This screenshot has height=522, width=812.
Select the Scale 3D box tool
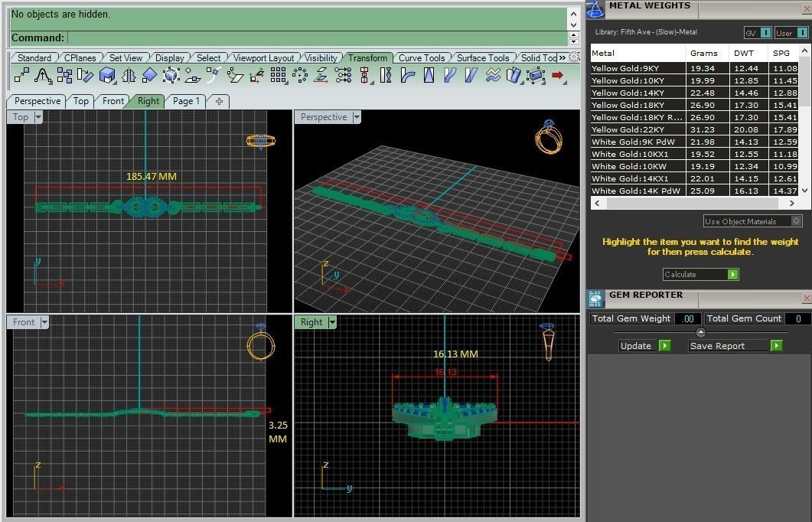click(x=107, y=76)
